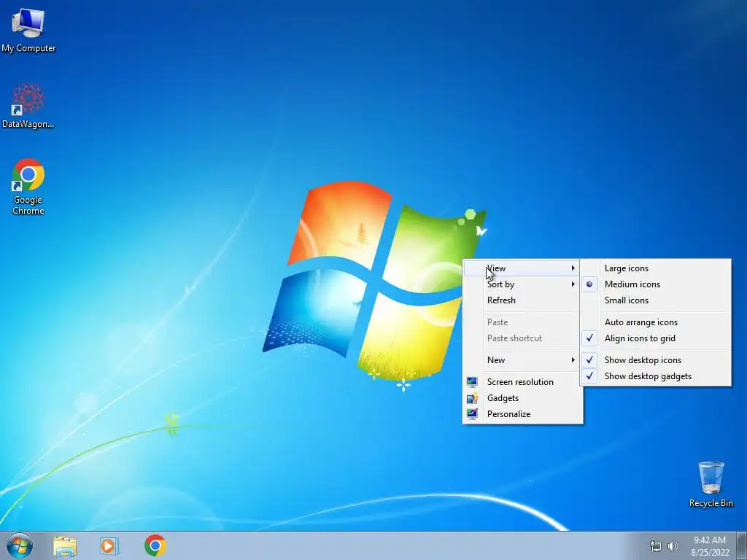
Task: Toggle Show desktop icons
Action: click(656, 360)
